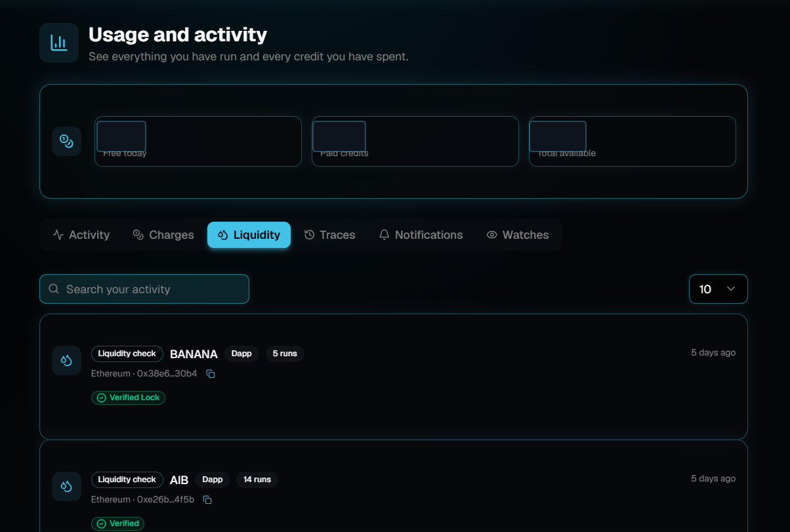Click the Verified Lock status badge
This screenshot has width=790, height=532.
click(128, 398)
